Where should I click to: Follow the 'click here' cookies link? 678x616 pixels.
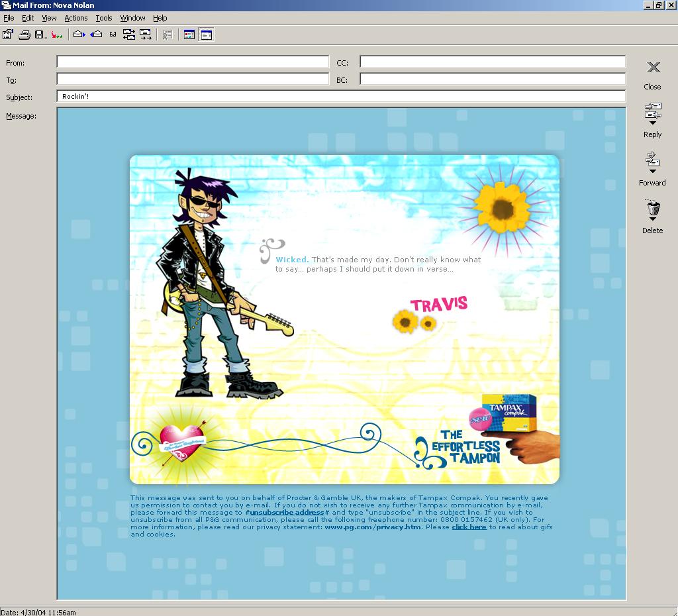pyautogui.click(x=469, y=527)
